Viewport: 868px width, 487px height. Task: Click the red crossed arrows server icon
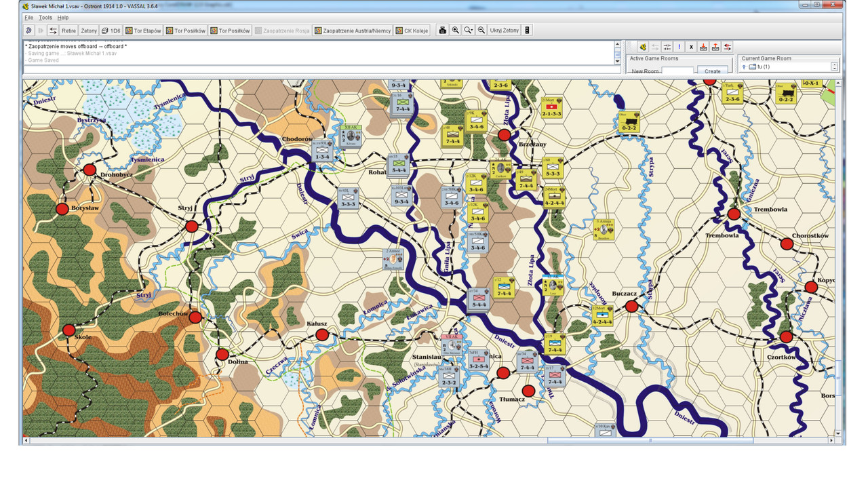pyautogui.click(x=728, y=47)
